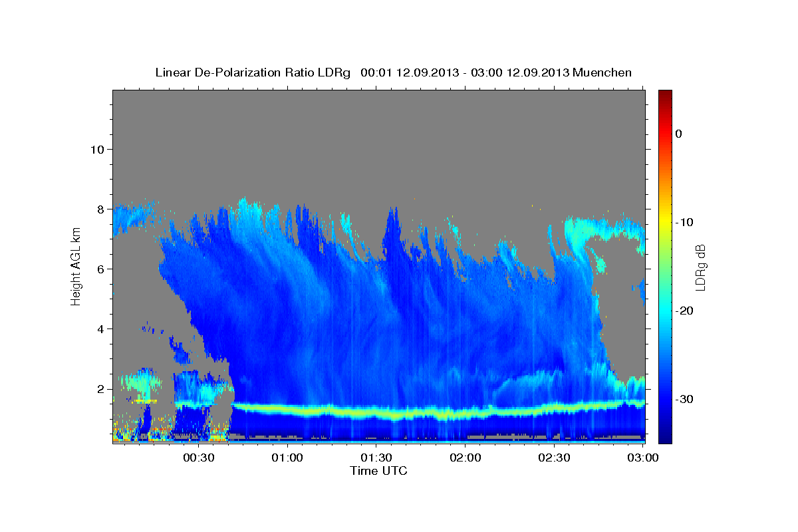Click the height tick label 2
798x532 pixels.
point(101,389)
